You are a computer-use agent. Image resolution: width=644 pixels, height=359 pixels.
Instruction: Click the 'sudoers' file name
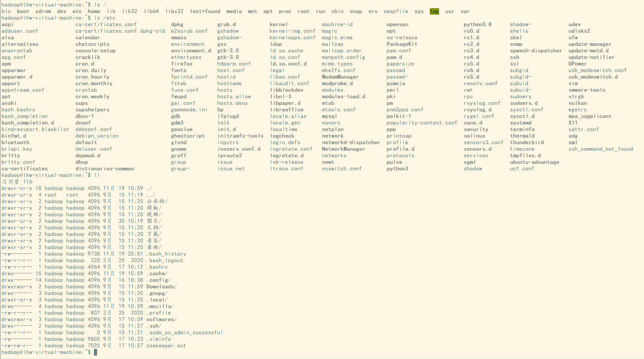coord(521,97)
